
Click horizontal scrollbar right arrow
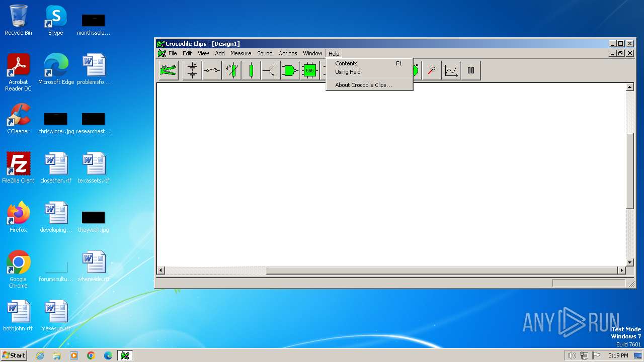(x=621, y=270)
